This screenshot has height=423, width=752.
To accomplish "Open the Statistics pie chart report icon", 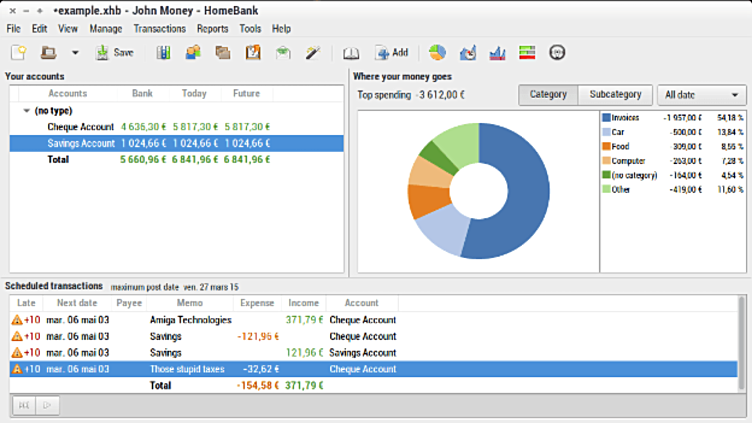I will point(437,52).
